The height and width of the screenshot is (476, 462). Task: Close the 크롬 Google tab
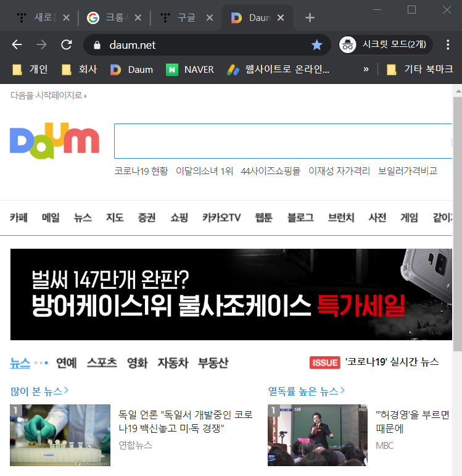click(x=138, y=18)
